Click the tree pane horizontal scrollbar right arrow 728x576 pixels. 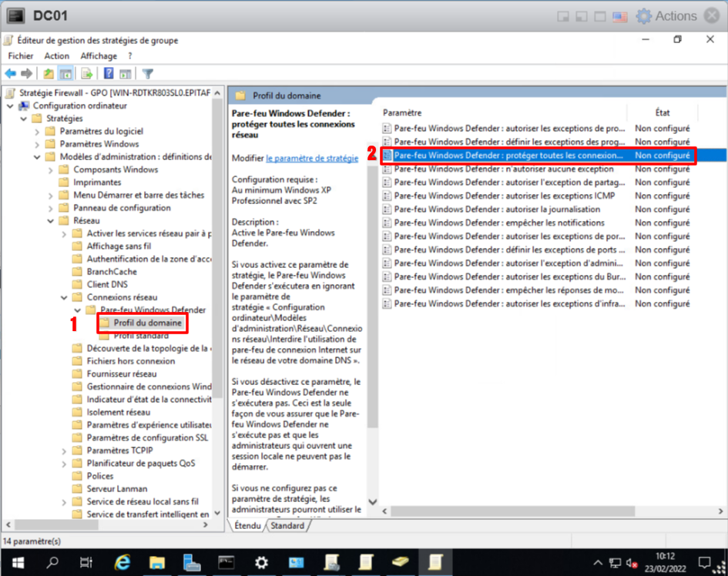(205, 525)
